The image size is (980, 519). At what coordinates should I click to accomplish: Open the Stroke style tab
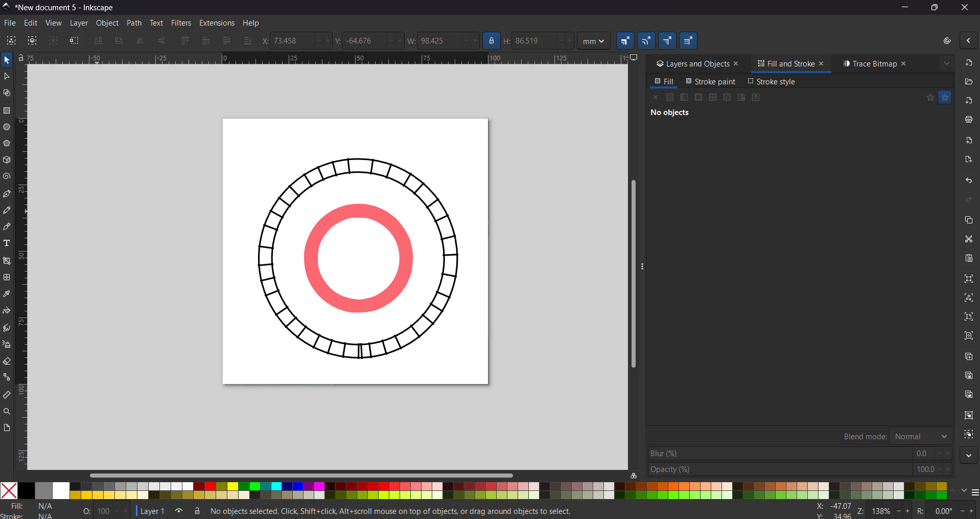click(x=772, y=82)
